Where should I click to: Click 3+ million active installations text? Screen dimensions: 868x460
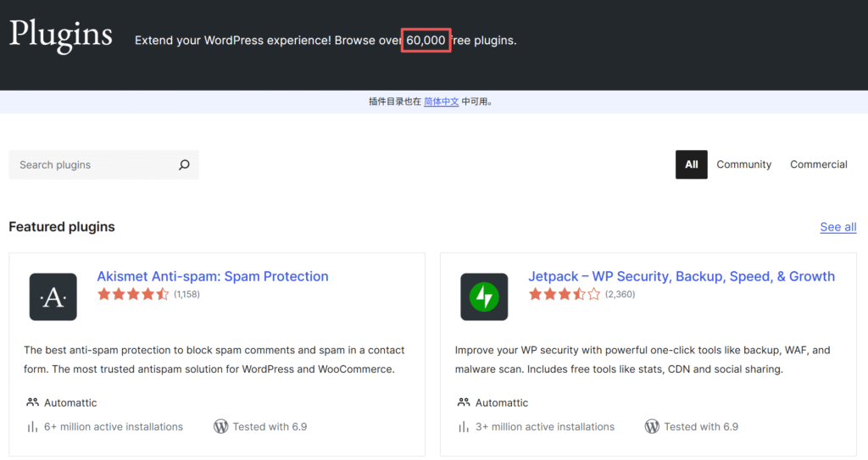tap(545, 427)
